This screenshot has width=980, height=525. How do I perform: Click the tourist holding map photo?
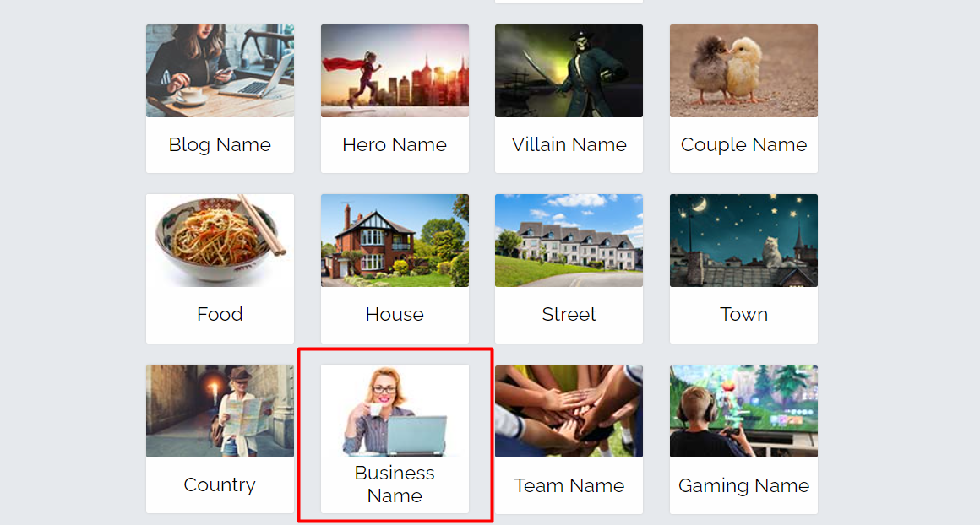[220, 411]
